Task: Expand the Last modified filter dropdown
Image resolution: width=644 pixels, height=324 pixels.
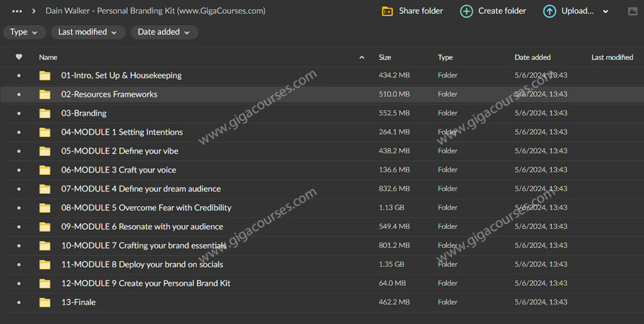Action: pyautogui.click(x=87, y=32)
